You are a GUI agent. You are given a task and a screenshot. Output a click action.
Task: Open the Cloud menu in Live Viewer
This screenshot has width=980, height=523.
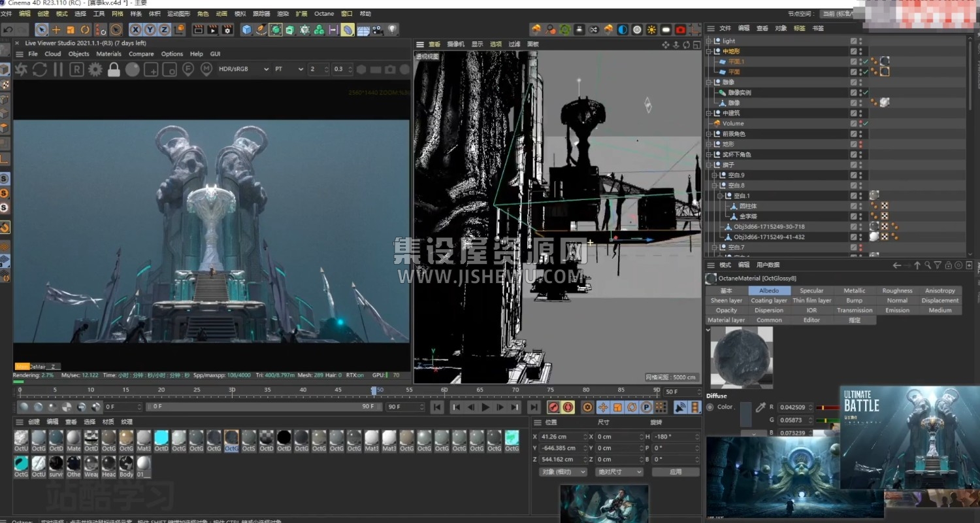[53, 54]
